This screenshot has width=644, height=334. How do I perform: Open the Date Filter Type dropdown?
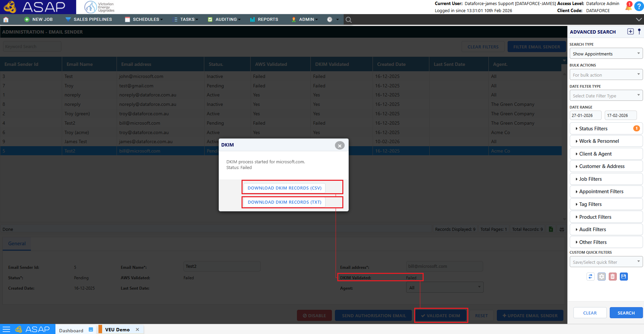[606, 96]
